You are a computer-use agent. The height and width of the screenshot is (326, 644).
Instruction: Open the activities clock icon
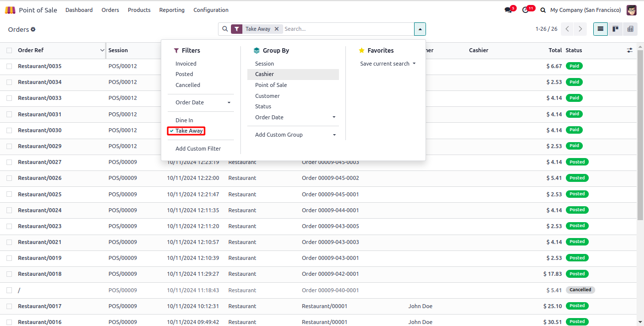point(526,10)
